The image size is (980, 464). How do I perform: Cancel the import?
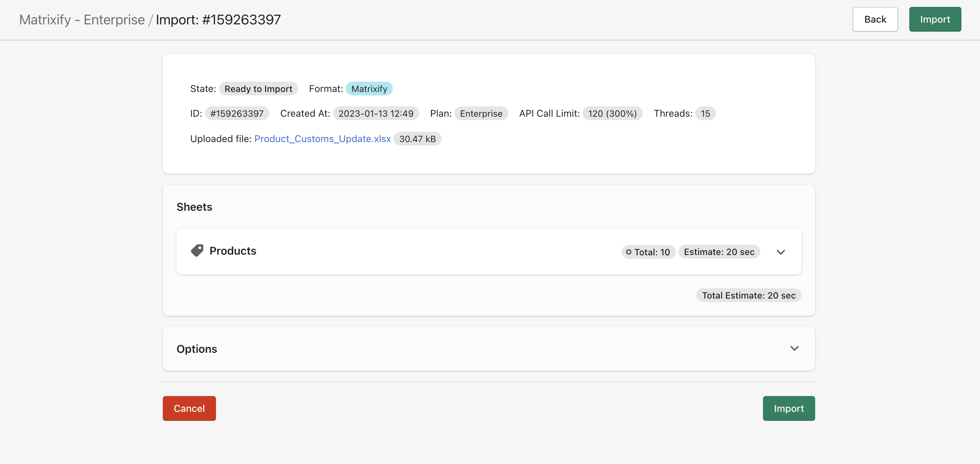(189, 408)
